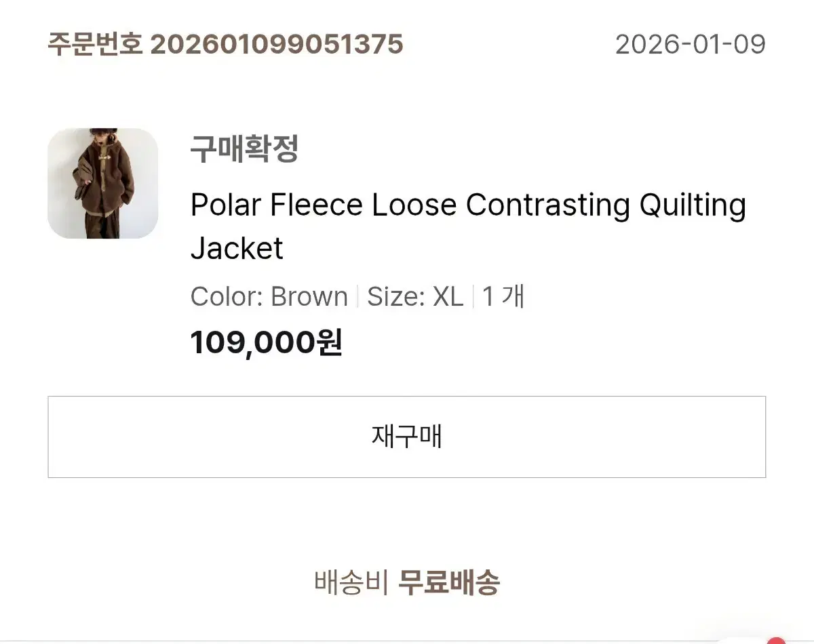
Task: Tap the 재구매 reorder button
Action: point(407,437)
